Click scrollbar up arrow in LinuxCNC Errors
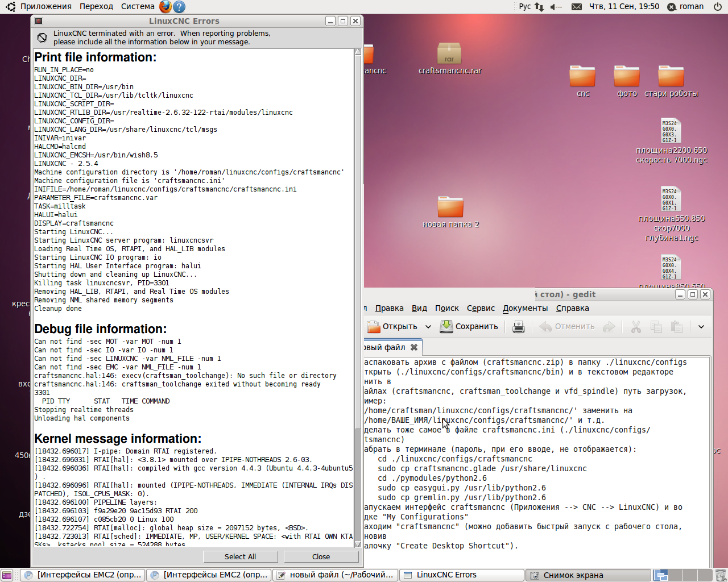The width and height of the screenshot is (728, 582). click(358, 52)
